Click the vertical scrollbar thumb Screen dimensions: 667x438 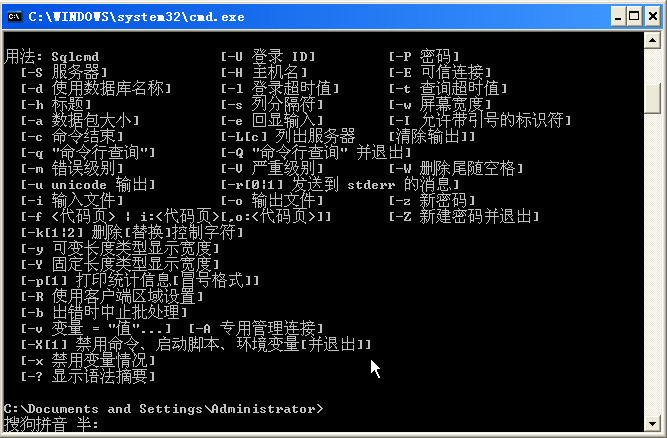click(x=652, y=98)
